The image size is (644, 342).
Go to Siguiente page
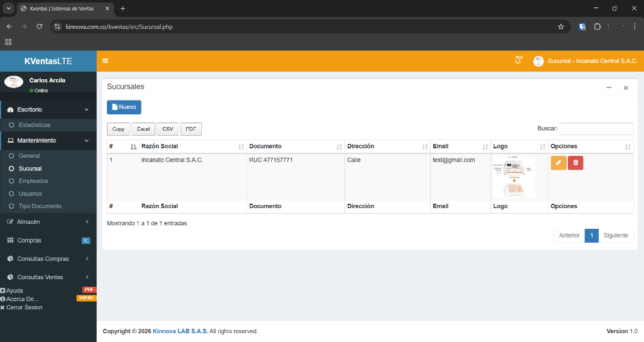coord(616,236)
